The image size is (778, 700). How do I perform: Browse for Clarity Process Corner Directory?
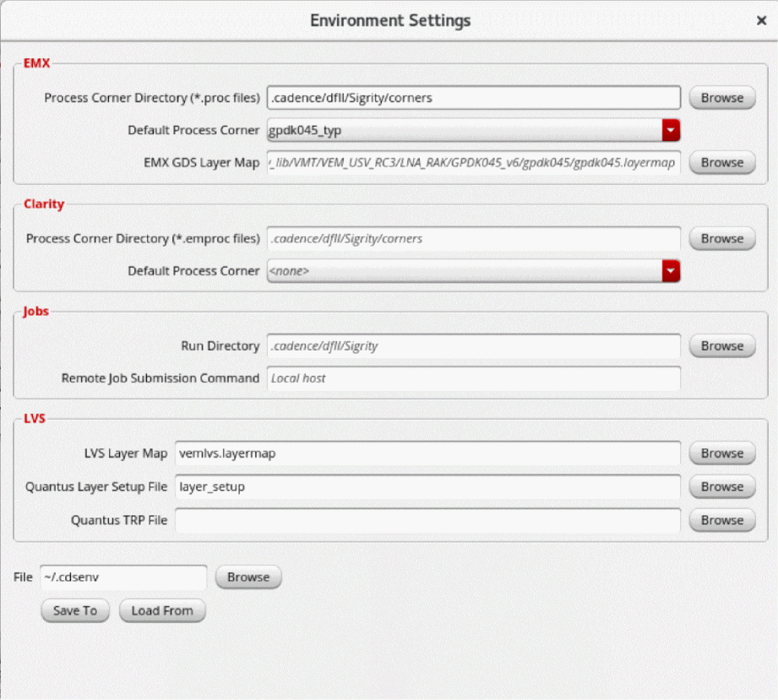(721, 239)
